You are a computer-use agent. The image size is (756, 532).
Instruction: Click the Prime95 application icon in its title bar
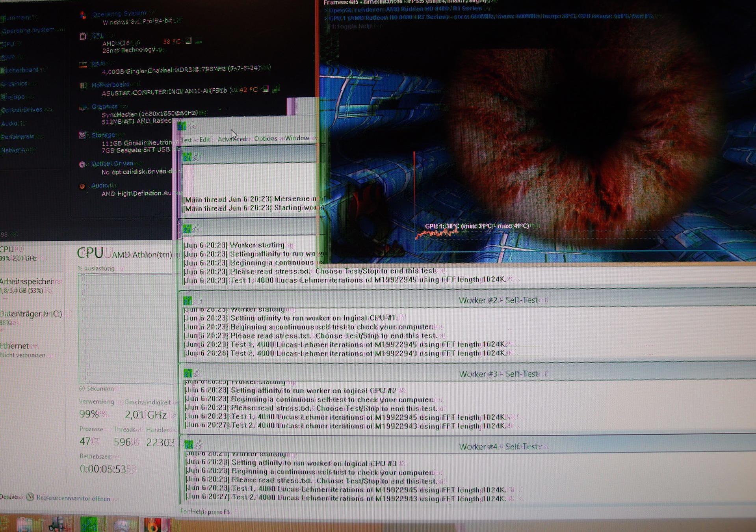[182, 126]
